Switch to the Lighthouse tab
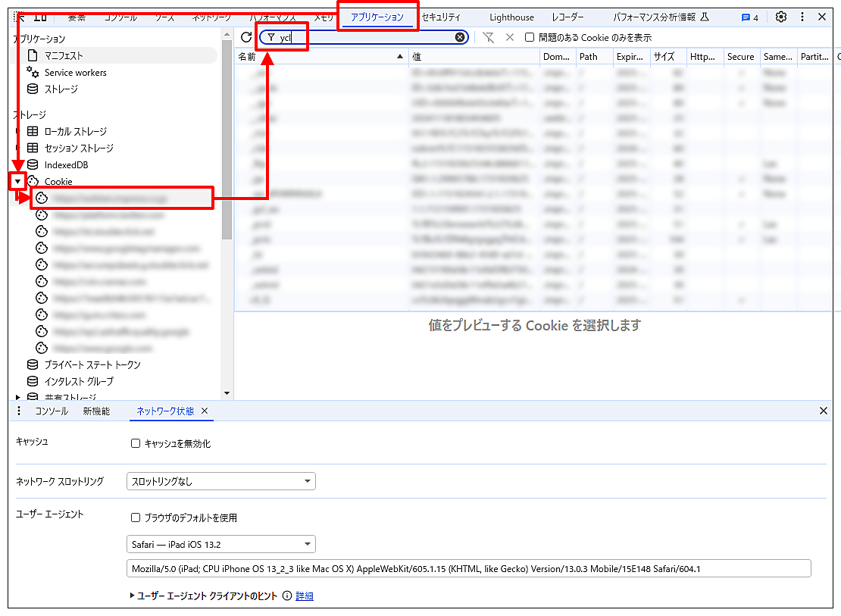The width and height of the screenshot is (841, 616). [511, 17]
